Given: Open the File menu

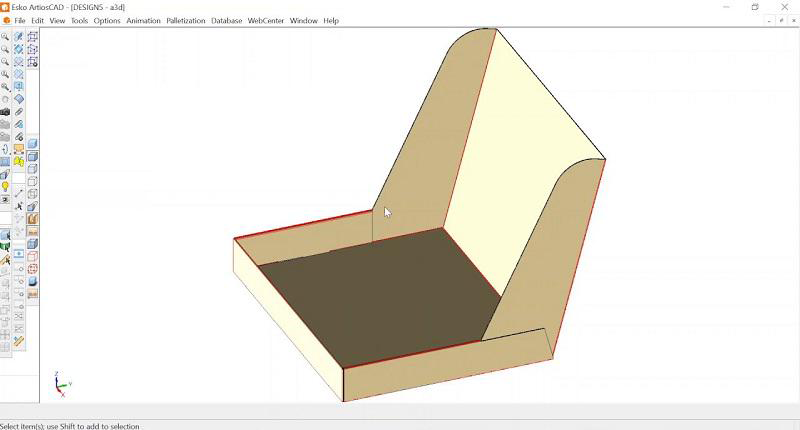Looking at the screenshot, I should tap(20, 20).
